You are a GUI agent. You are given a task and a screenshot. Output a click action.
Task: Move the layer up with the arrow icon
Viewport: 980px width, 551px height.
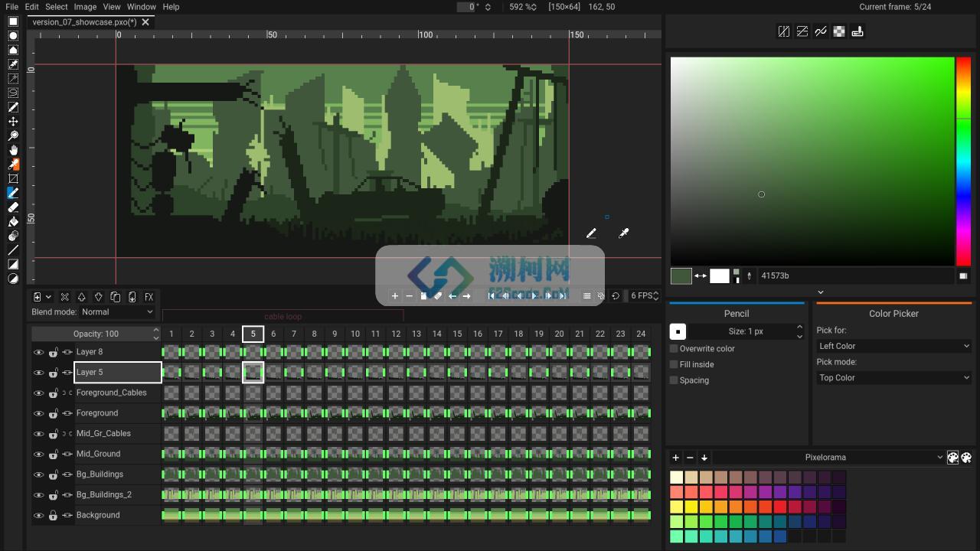[x=82, y=297]
